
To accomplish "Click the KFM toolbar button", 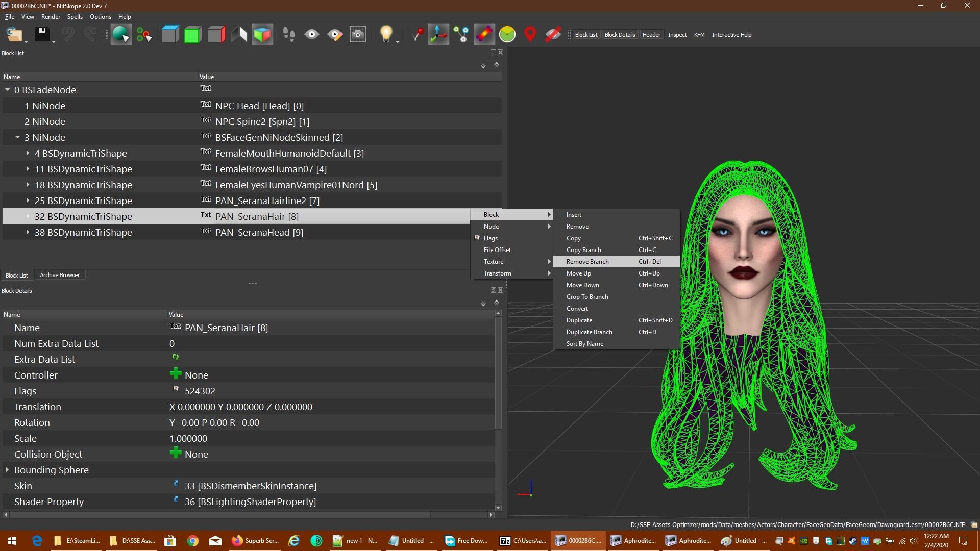I will click(699, 35).
